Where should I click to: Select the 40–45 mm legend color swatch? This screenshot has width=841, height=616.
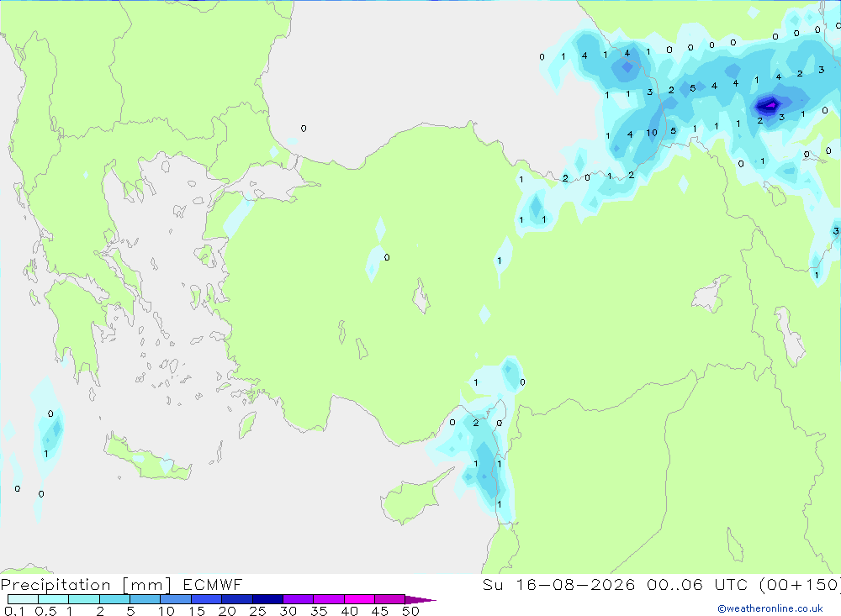pos(359,599)
